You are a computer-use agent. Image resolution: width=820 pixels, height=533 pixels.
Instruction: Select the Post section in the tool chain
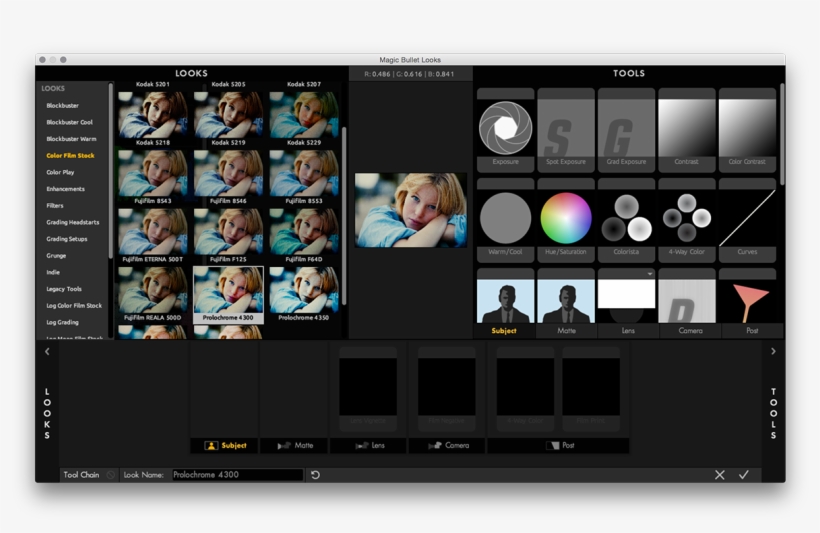[x=559, y=446]
